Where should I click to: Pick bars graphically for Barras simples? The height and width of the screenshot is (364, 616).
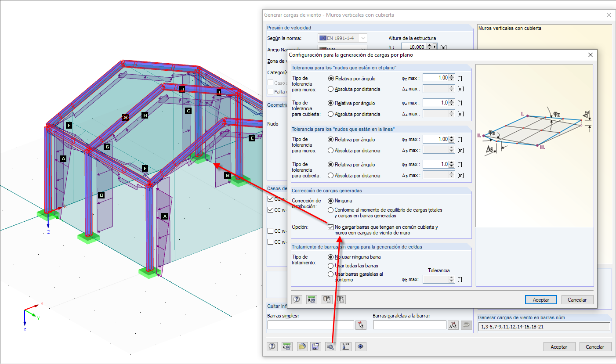click(x=361, y=325)
